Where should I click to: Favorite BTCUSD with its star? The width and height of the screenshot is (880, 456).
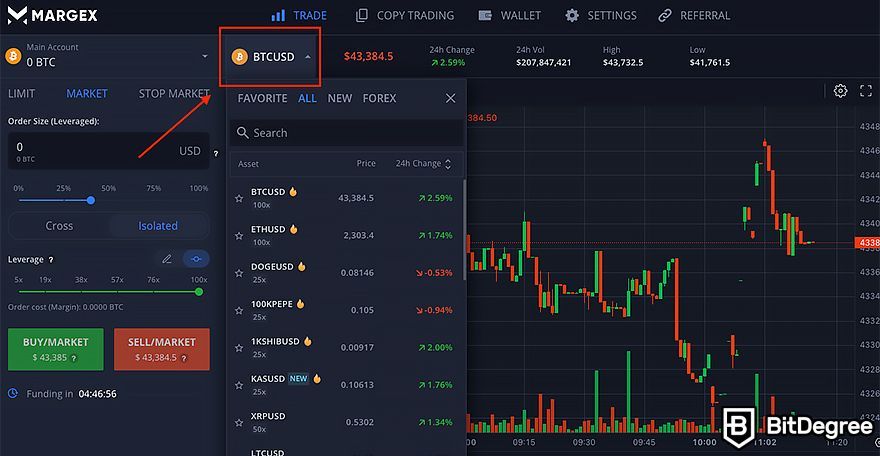[x=239, y=198]
